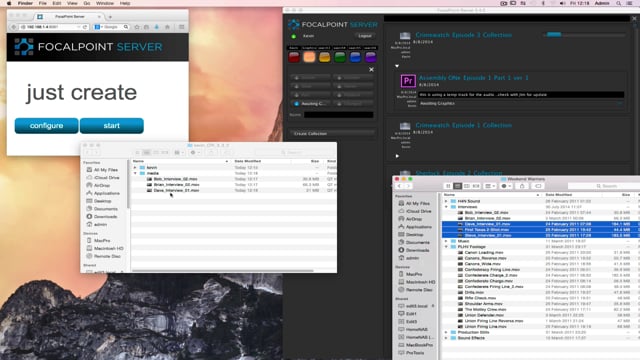Open Action gear dropdown in Weekend Warriors toolbar
640x360 pixels.
coord(506,186)
